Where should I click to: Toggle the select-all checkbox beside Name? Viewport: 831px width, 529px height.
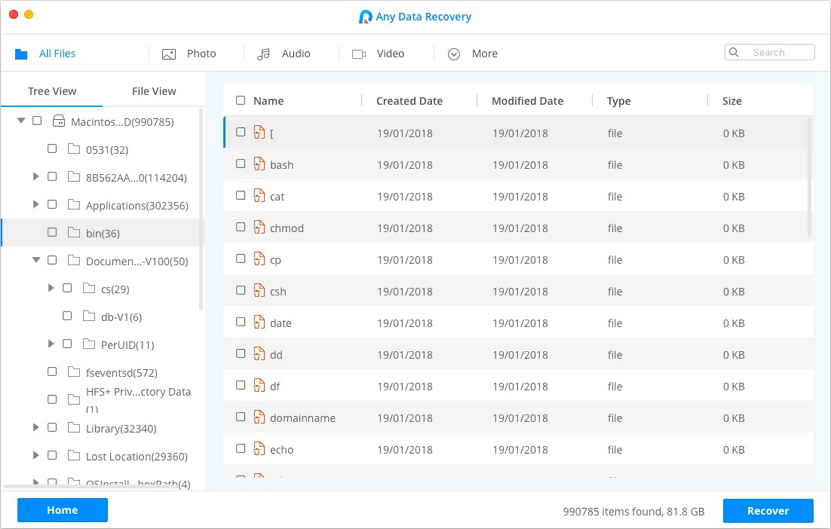point(241,100)
